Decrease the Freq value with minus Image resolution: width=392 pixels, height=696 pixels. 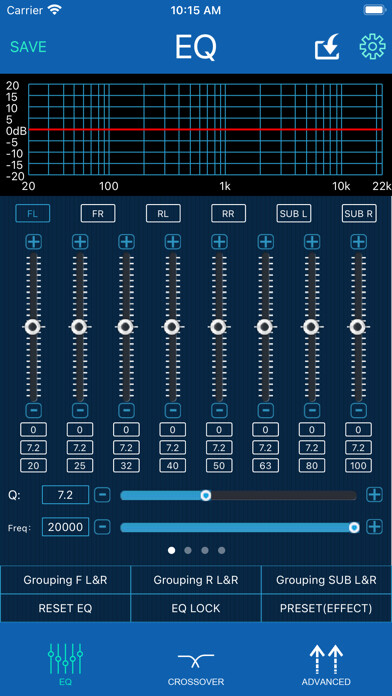pos(103,527)
